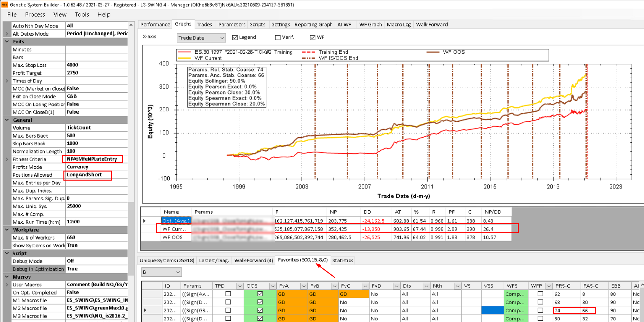Open the Walk-Forward (4) tab below
644x322 pixels.
pos(253,261)
